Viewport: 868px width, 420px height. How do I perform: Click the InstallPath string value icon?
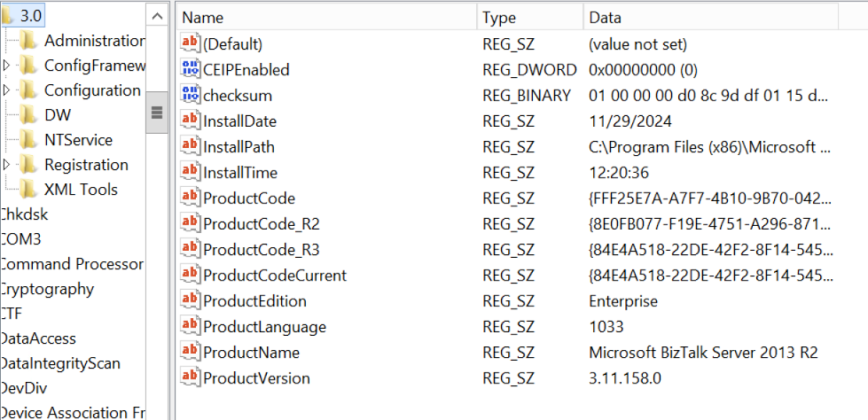(x=190, y=146)
